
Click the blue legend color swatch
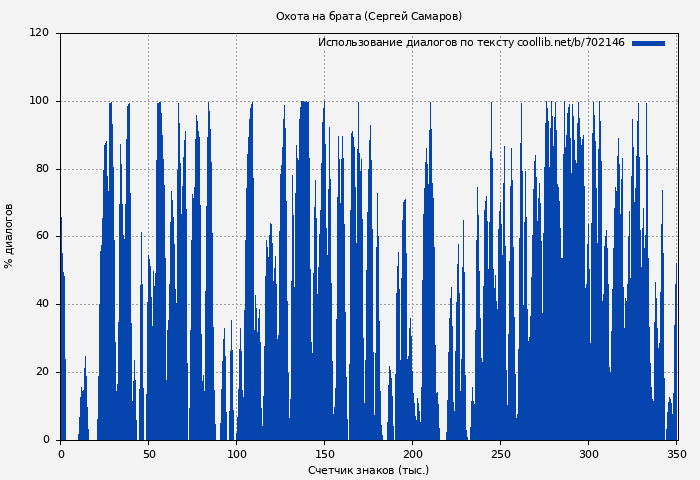(x=648, y=43)
